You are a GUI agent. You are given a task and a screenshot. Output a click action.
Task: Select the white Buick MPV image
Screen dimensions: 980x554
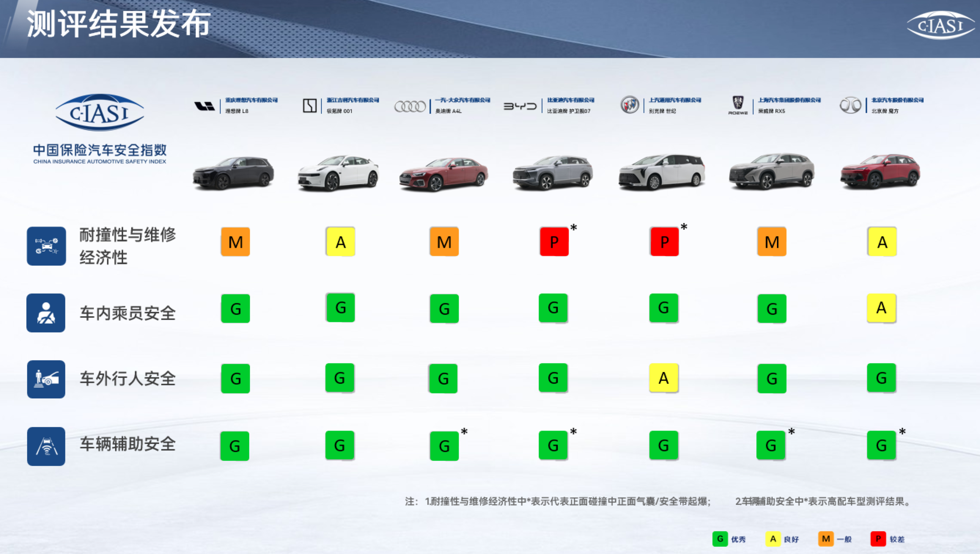[x=662, y=172]
